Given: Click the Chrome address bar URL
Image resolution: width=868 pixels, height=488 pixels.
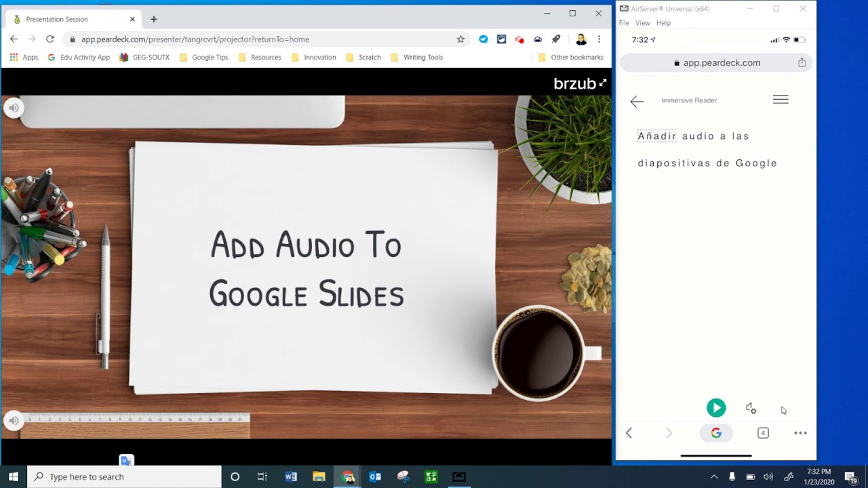Looking at the screenshot, I should pos(195,39).
